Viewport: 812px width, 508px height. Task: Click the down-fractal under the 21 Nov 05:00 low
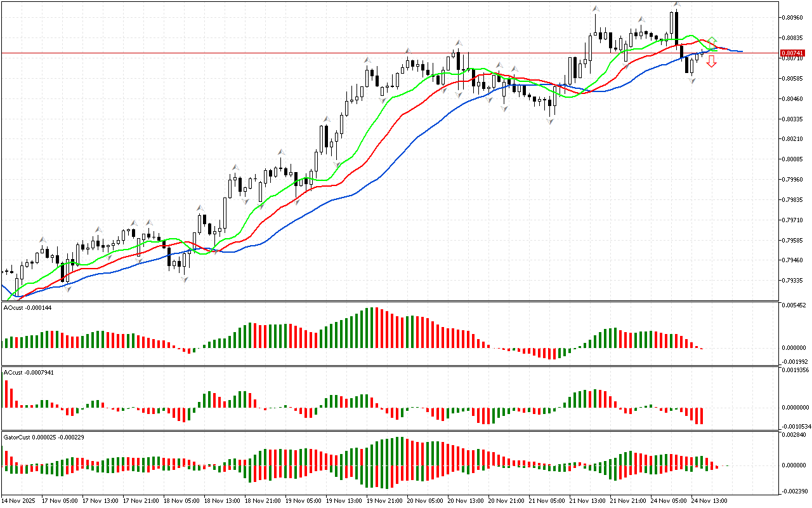[550, 121]
